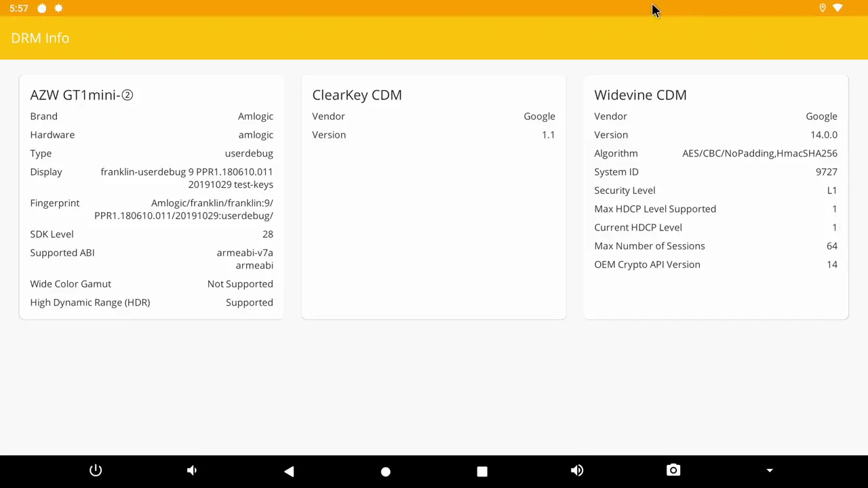Click Widevine Version value 14.0.0

tap(824, 135)
